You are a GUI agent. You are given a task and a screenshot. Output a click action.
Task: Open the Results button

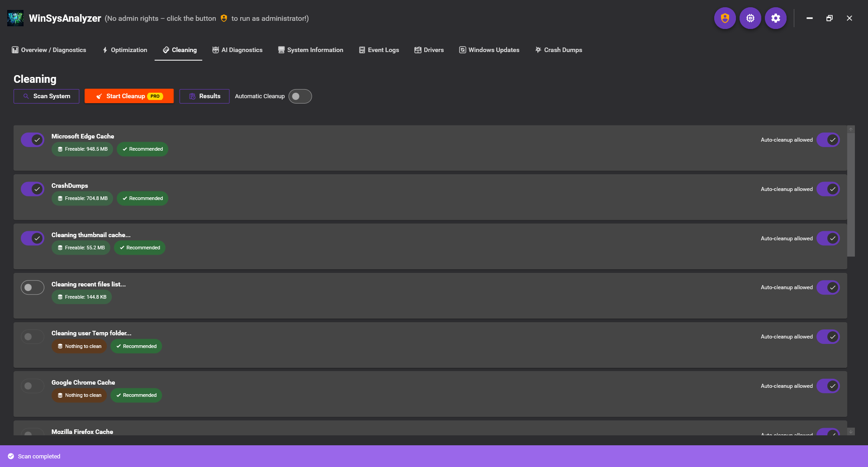click(x=204, y=96)
